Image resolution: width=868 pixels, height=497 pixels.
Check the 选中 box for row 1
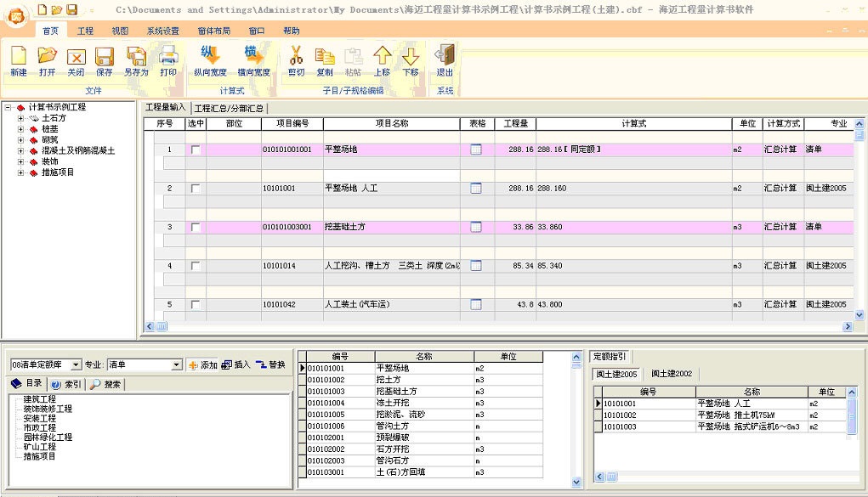pyautogui.click(x=196, y=150)
